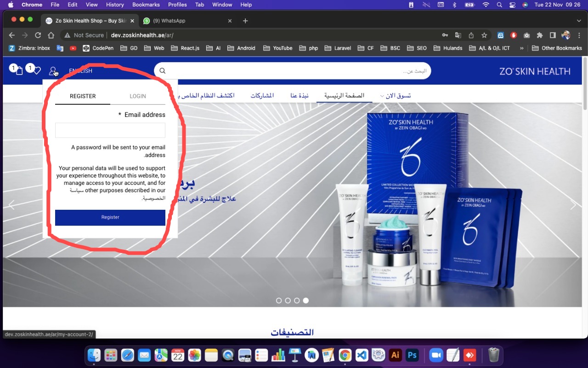
Task: Select the first carousel dot indicator
Action: (x=279, y=300)
